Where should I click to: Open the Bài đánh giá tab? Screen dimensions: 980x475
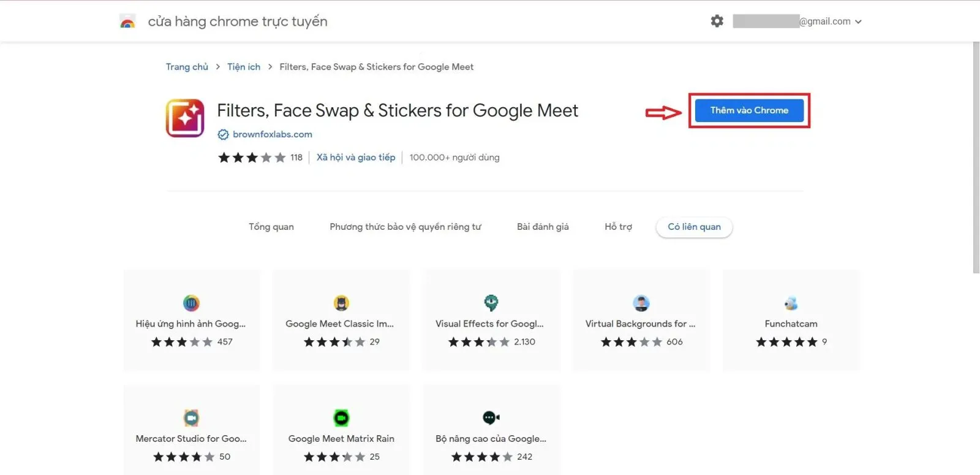[x=543, y=227]
